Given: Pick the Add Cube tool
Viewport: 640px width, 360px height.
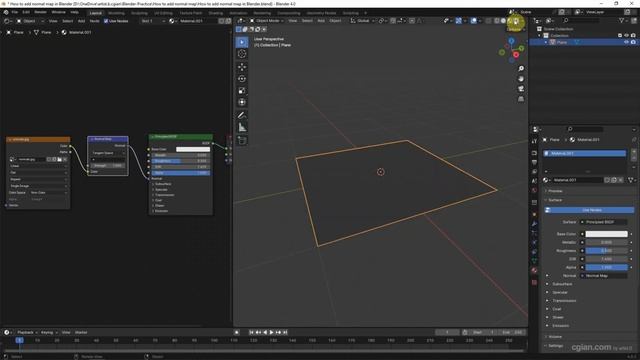Looking at the screenshot, I should (x=242, y=140).
